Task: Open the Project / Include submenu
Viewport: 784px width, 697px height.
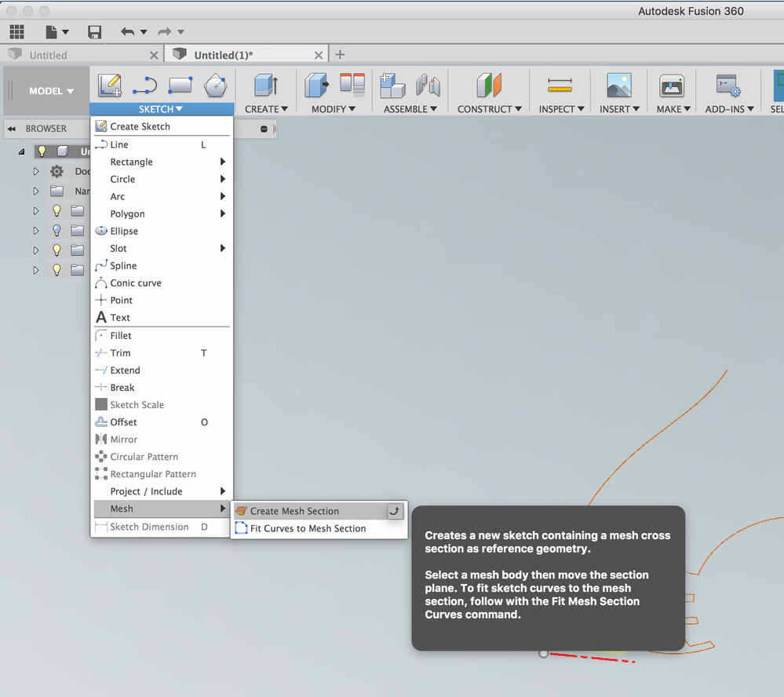Action: [162, 491]
